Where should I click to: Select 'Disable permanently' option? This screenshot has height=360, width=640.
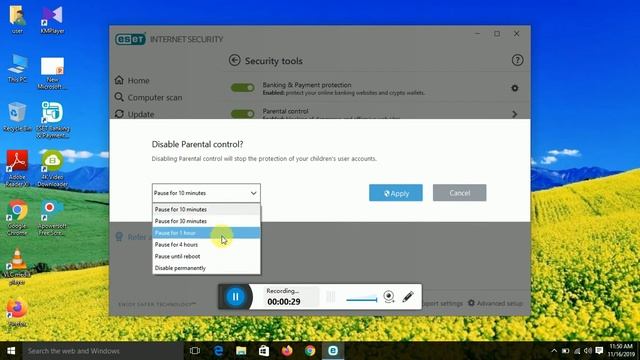206,268
